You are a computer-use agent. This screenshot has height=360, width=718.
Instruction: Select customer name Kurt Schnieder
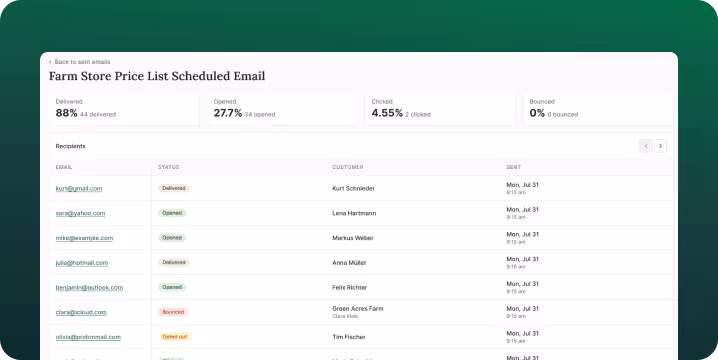[x=354, y=188]
